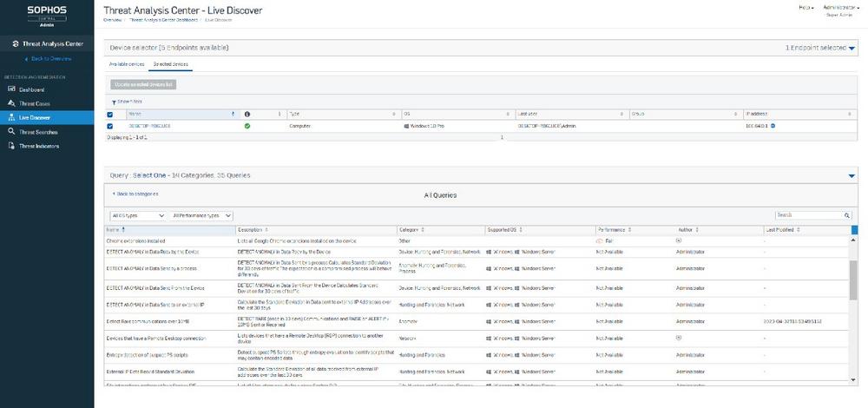Click the magnifier icon in the query Search box
This screenshot has height=408, width=868.
(x=847, y=215)
